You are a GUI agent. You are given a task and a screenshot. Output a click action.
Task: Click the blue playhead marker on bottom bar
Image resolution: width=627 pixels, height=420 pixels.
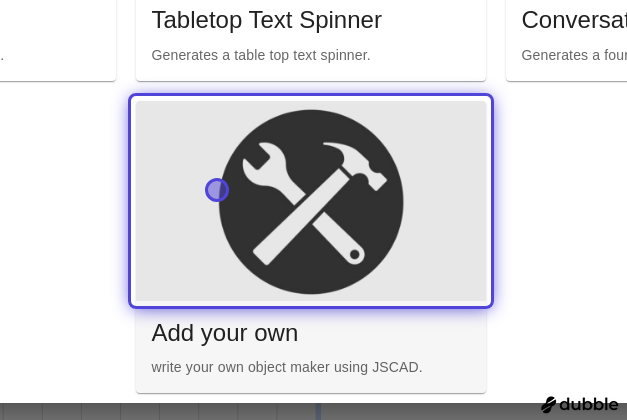318,412
